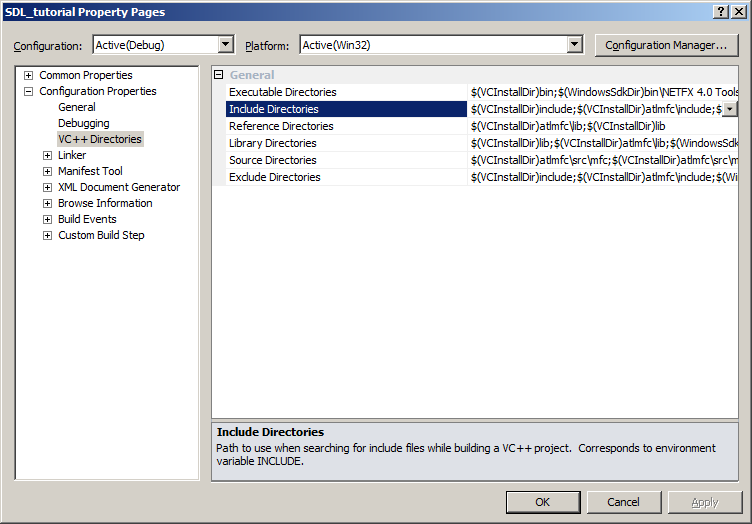This screenshot has width=752, height=524.
Task: Select Exclude Directories property
Action: 346,177
